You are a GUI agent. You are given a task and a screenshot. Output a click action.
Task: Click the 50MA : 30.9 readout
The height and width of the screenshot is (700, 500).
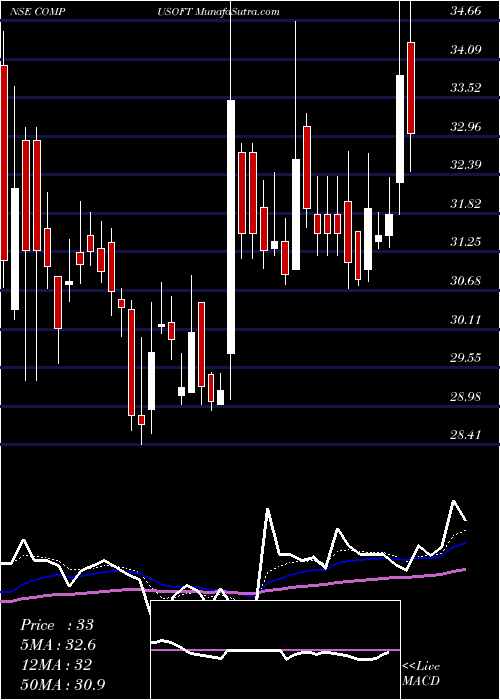click(63, 684)
